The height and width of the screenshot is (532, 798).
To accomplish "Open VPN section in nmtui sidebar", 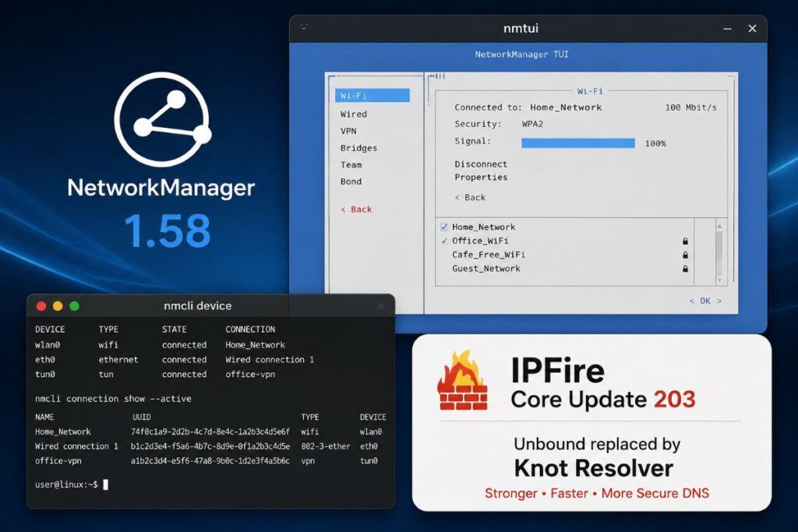I will [348, 131].
